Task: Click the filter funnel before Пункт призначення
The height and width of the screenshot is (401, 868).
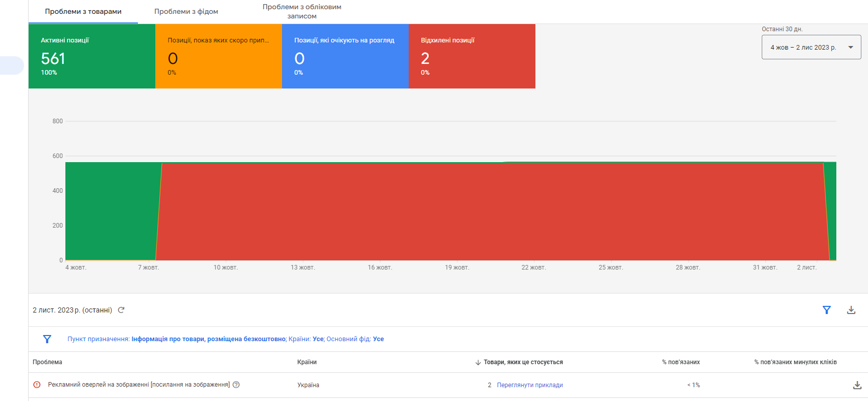Action: 47,339
